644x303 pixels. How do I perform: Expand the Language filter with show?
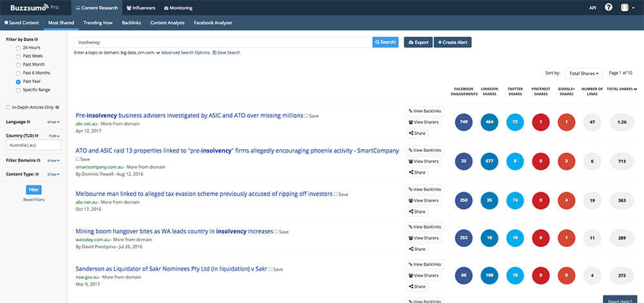pos(53,122)
